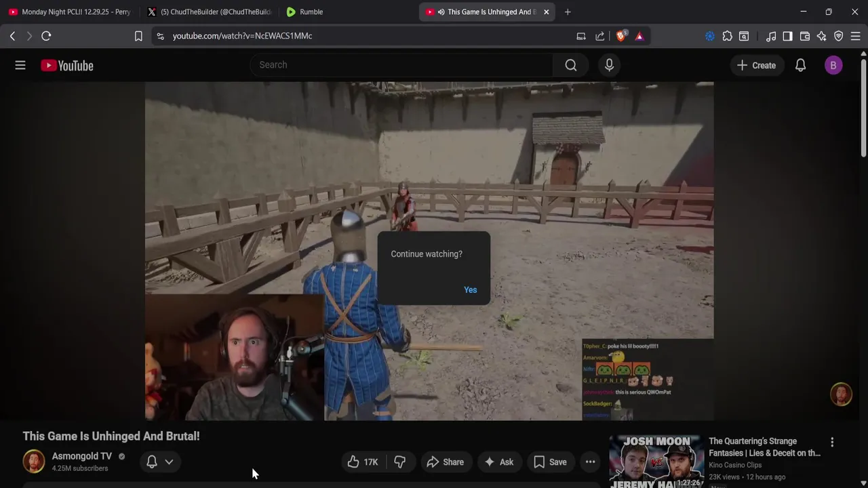
Task: Open Asmongold TV channel avatar
Action: point(34,462)
